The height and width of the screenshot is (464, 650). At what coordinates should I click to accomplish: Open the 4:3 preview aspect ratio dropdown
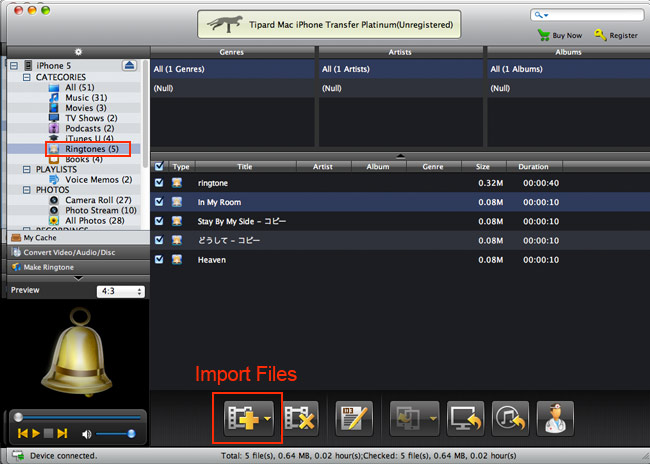[121, 292]
